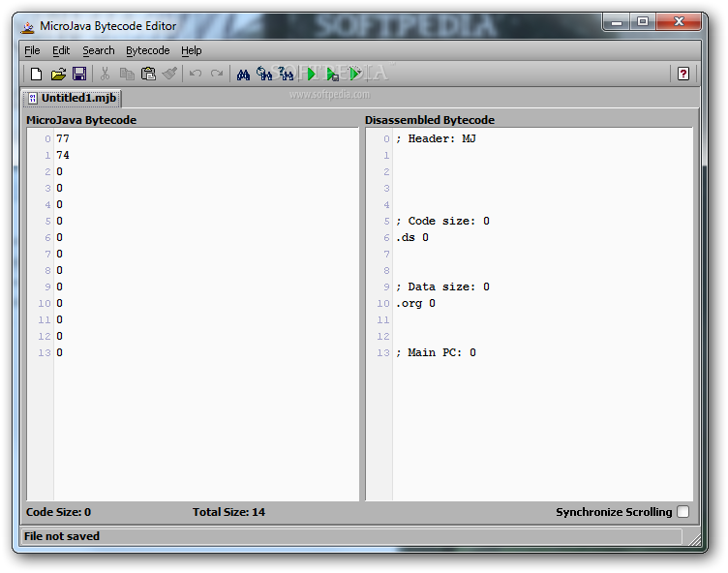Close the MicroJava Bytecode Editor window
This screenshot has height=573, width=728.
(679, 22)
